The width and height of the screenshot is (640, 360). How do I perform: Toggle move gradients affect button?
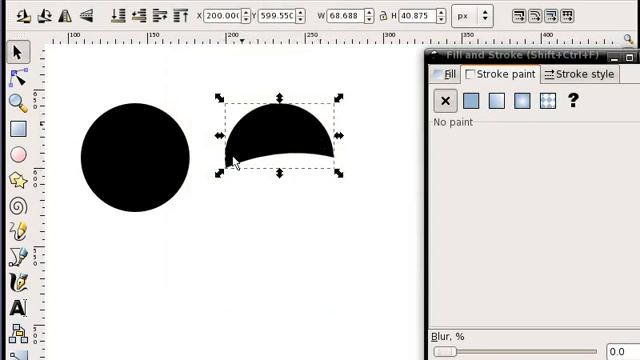point(551,16)
